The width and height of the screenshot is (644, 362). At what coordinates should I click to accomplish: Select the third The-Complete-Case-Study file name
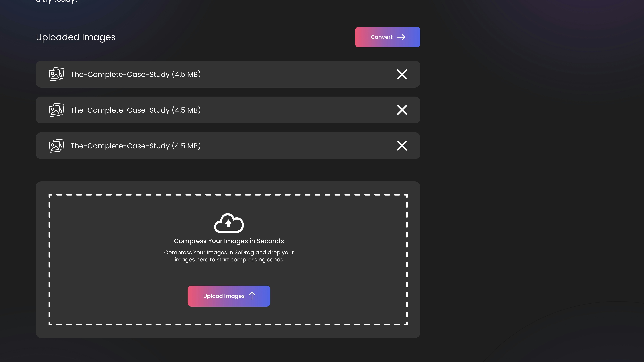tap(136, 146)
